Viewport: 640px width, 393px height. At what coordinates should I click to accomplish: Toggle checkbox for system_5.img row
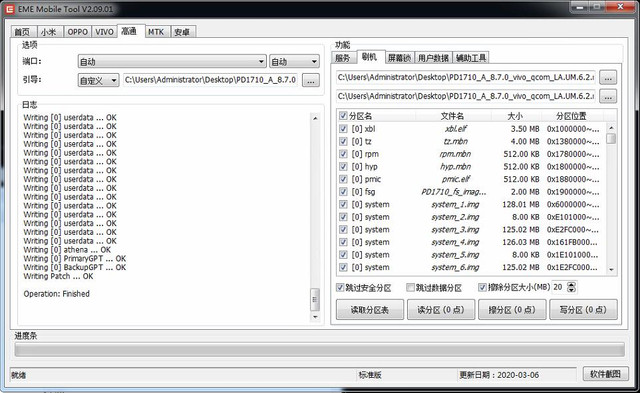[343, 255]
